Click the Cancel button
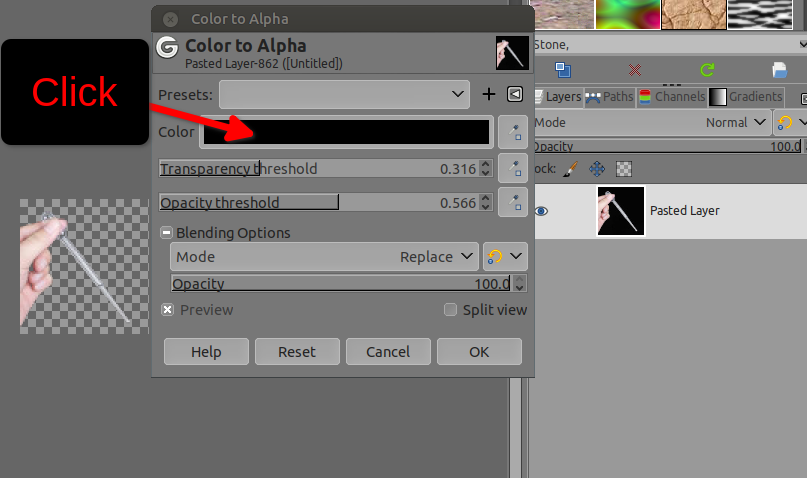 (x=388, y=351)
